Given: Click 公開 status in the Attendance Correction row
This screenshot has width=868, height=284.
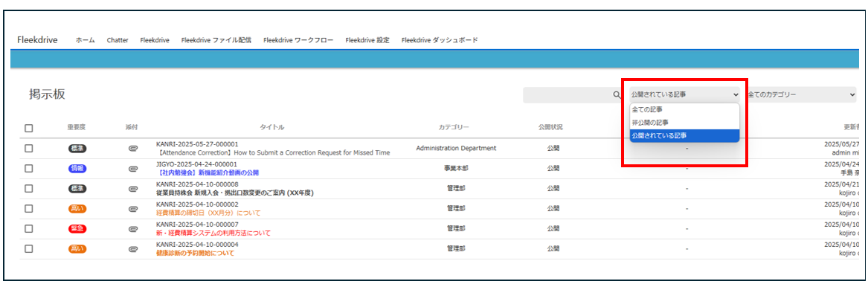Looking at the screenshot, I should (553, 149).
